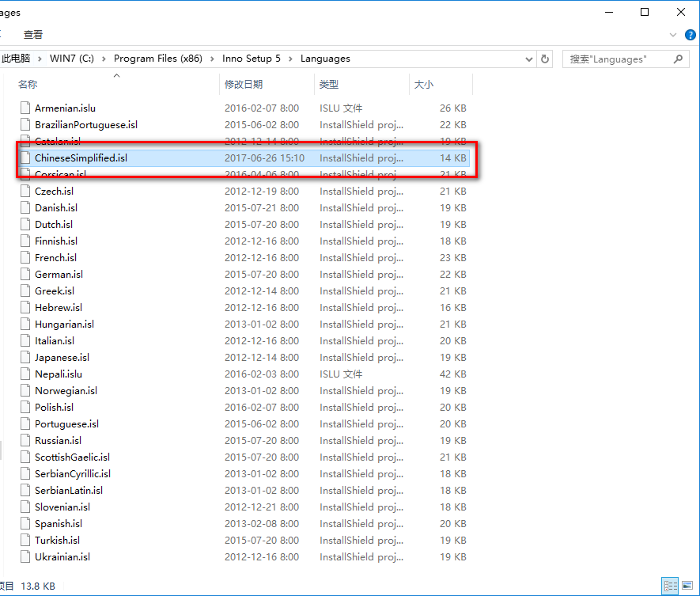Viewport: 700px width, 596px height.
Task: Select the Ukrainian.isl file name
Action: pos(62,556)
